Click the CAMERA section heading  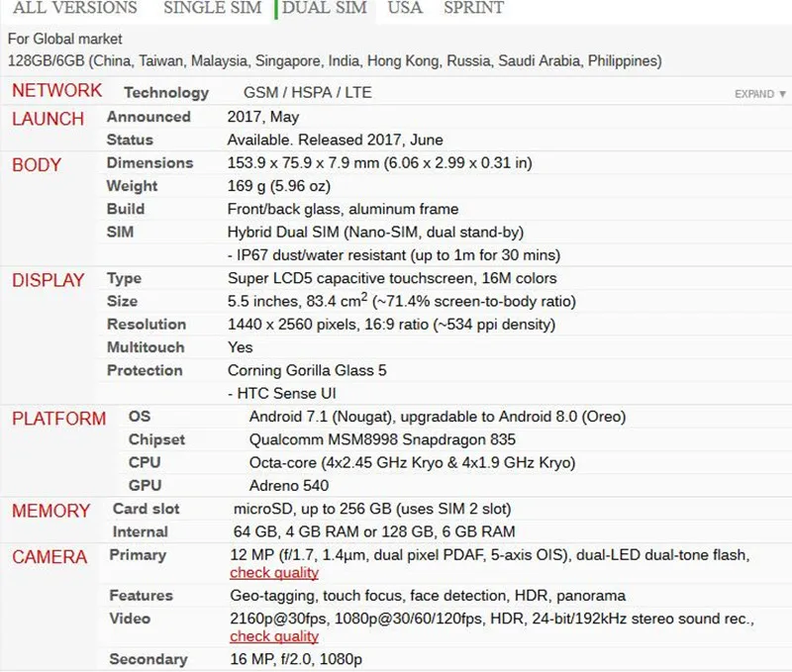pos(49,557)
